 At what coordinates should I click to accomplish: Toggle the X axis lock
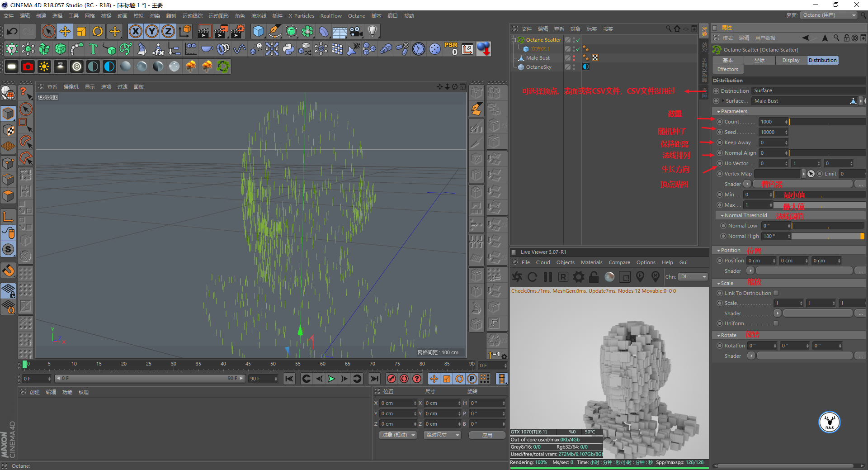click(135, 31)
